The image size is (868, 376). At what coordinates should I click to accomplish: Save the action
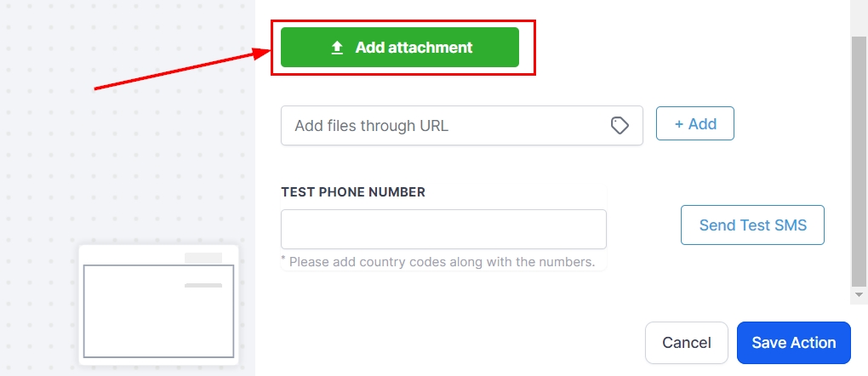click(793, 343)
